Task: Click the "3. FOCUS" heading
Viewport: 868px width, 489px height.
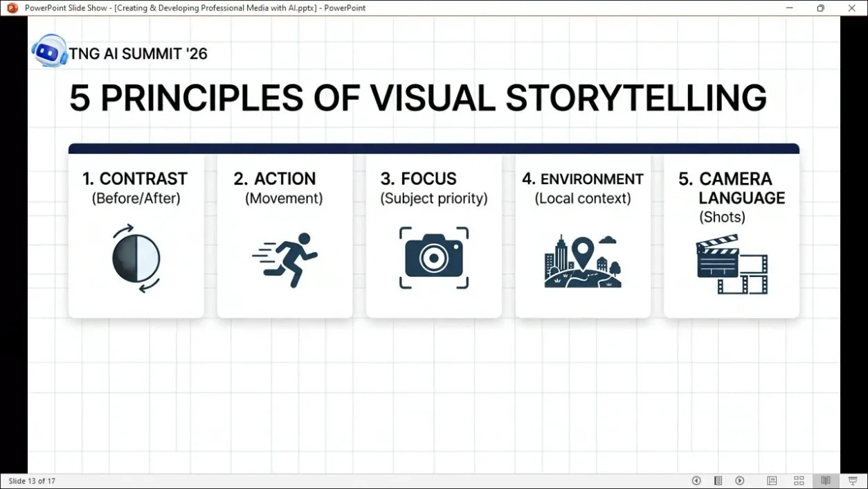Action: (x=419, y=179)
